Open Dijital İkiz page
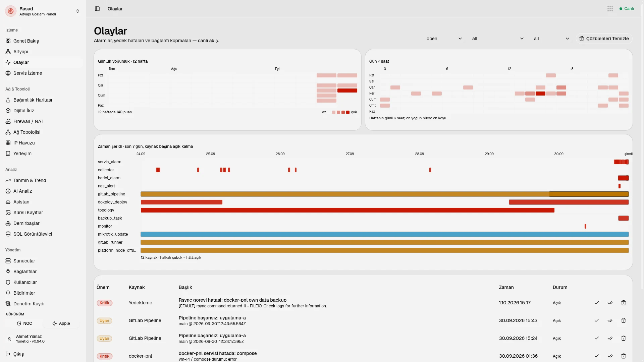Screen dimensions: 644x362 click(x=43, y=111)
